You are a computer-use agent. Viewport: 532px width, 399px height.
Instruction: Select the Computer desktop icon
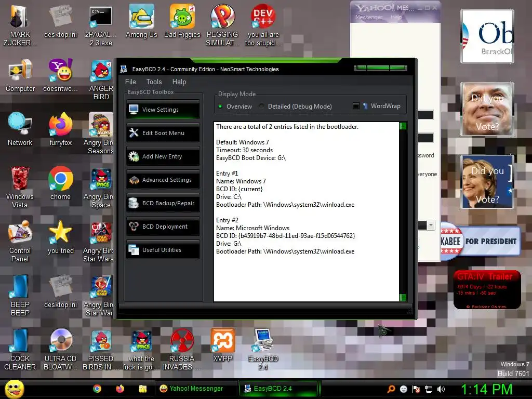pos(20,76)
